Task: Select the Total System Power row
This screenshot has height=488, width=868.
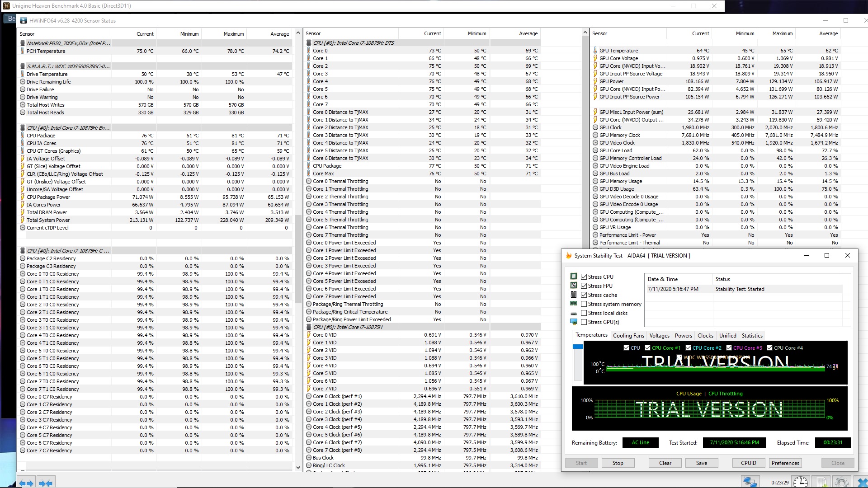Action: [x=156, y=220]
